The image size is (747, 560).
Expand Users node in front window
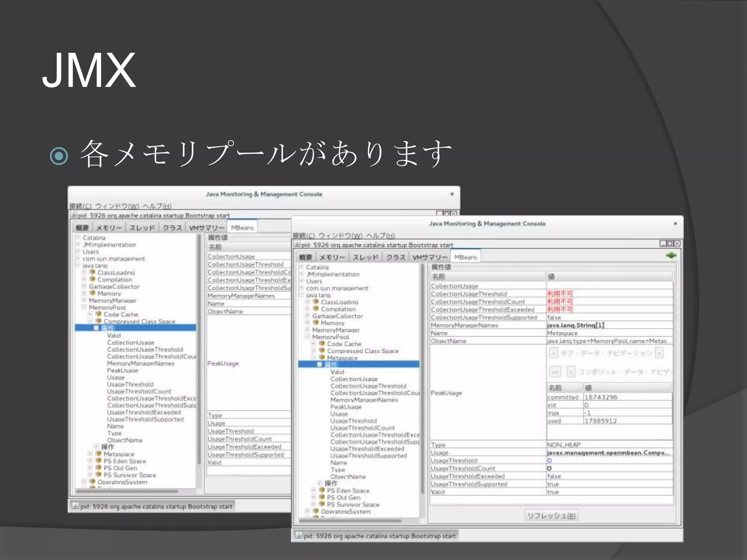click(301, 281)
